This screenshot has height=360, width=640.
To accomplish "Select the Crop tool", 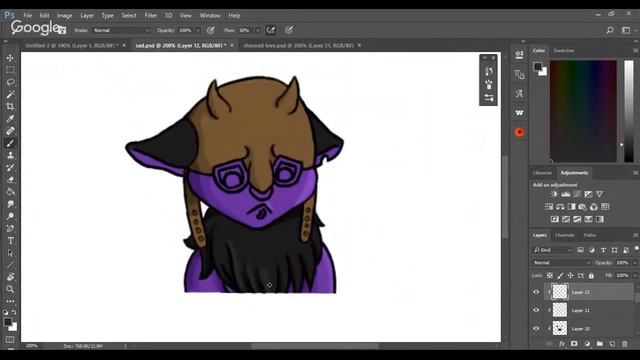I will pos(10,107).
